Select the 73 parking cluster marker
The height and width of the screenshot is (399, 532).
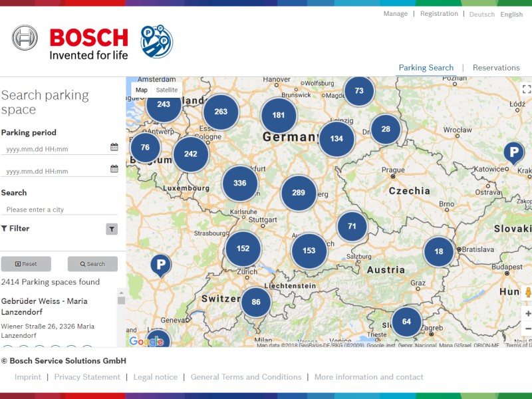(359, 91)
